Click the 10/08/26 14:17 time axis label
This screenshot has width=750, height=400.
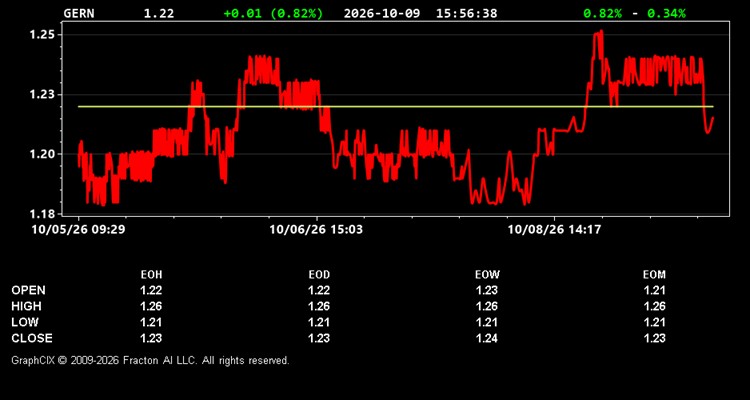554,230
